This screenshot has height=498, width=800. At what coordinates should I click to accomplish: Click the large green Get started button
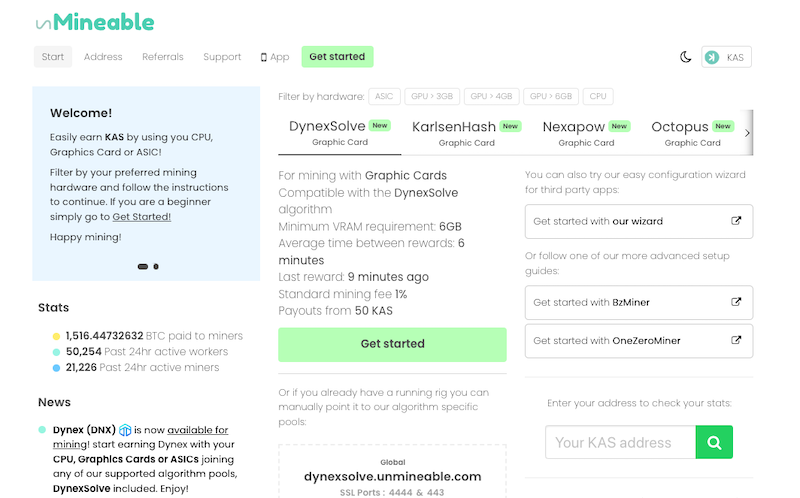point(392,344)
